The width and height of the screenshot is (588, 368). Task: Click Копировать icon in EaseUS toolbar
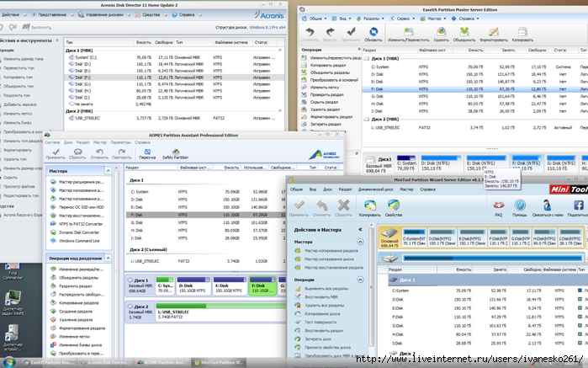click(522, 32)
